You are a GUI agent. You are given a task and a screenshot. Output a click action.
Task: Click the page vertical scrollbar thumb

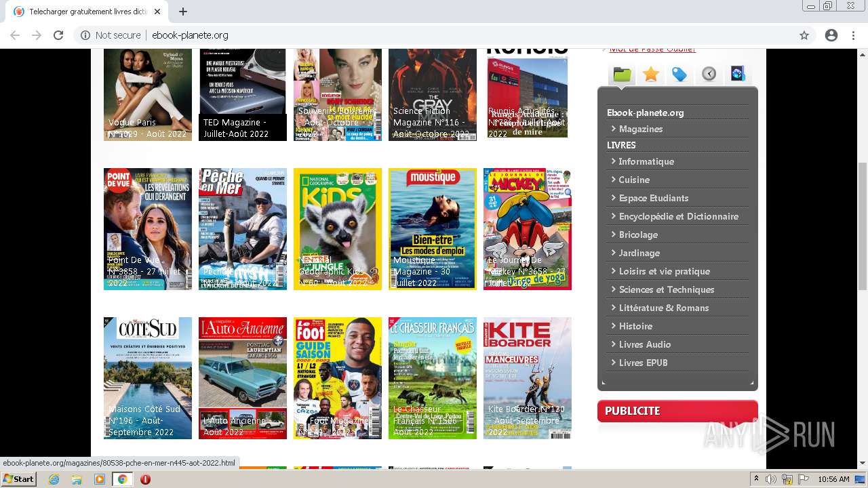[x=862, y=227]
